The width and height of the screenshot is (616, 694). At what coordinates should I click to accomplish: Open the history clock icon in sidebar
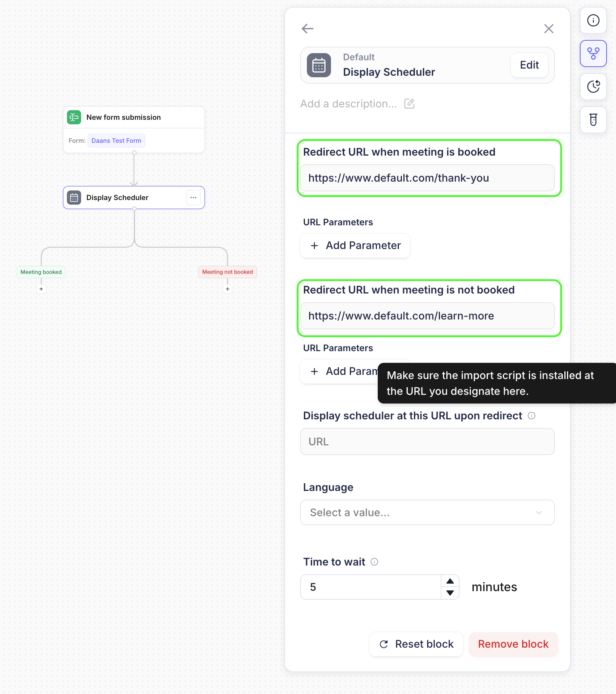(593, 87)
